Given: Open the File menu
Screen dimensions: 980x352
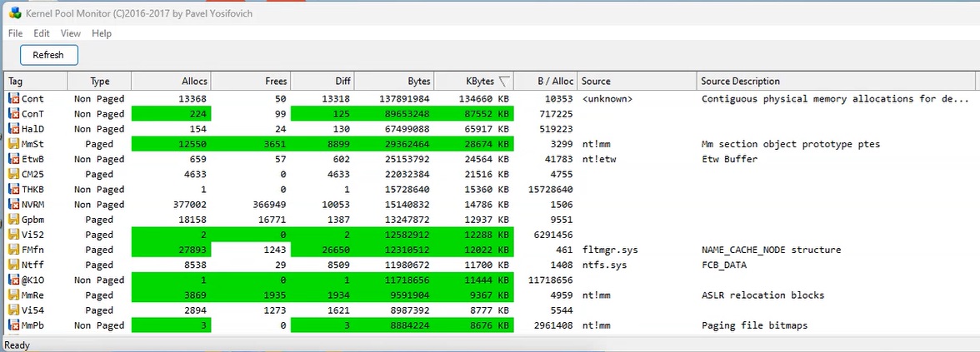Looking at the screenshot, I should click(x=16, y=33).
